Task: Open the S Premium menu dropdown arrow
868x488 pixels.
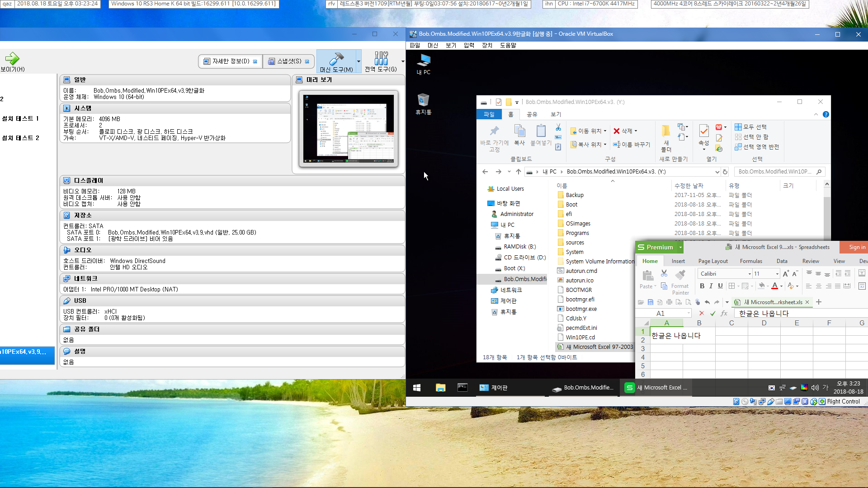Action: point(680,247)
